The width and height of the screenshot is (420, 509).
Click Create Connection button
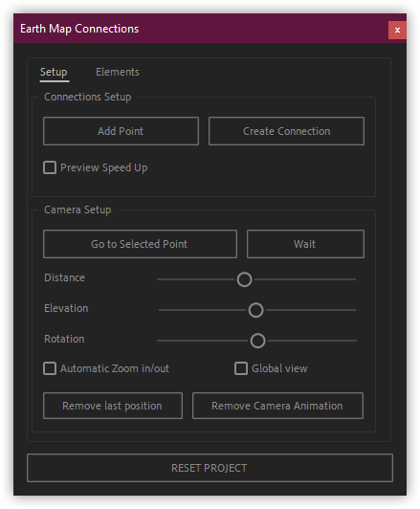coord(286,131)
